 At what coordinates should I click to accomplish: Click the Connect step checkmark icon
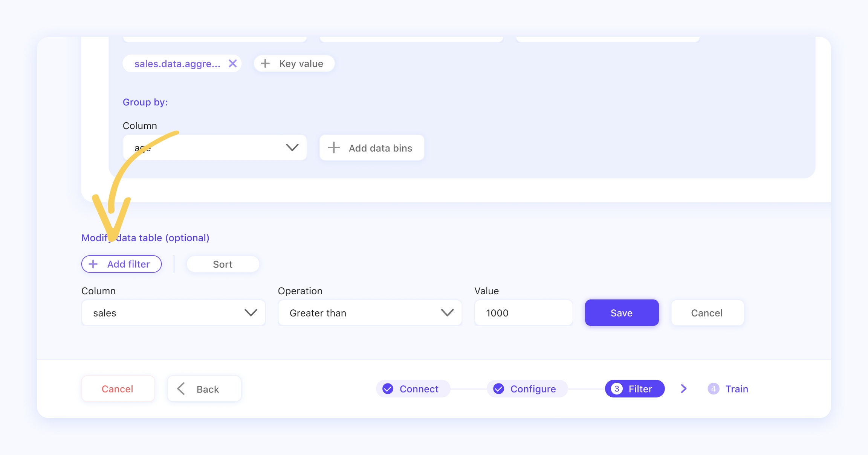click(388, 389)
